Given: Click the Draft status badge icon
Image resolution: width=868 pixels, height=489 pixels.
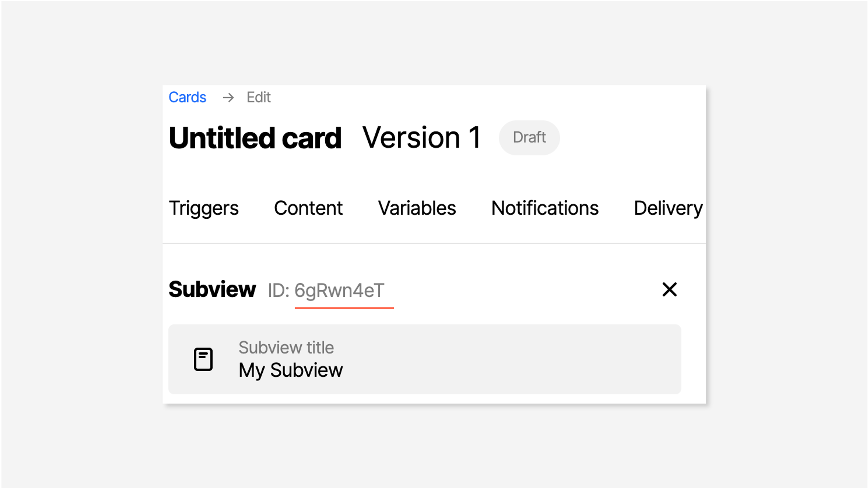Looking at the screenshot, I should 529,137.
